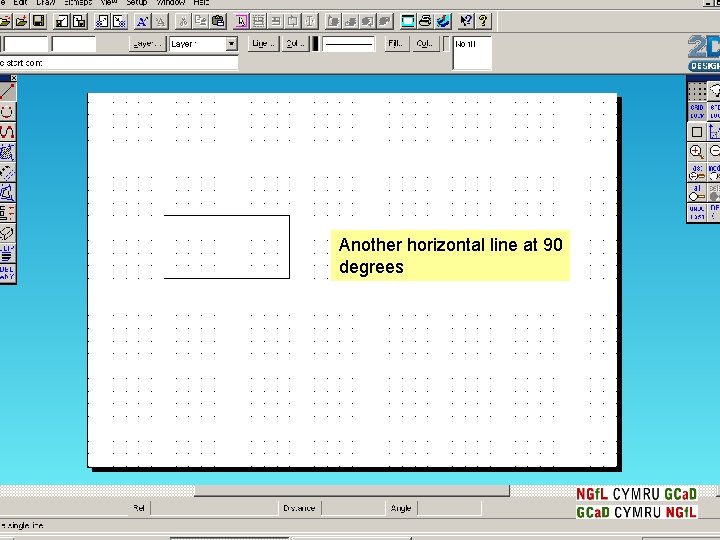Click the dashed construction lines tool
The width and height of the screenshot is (720, 540).
click(7, 172)
